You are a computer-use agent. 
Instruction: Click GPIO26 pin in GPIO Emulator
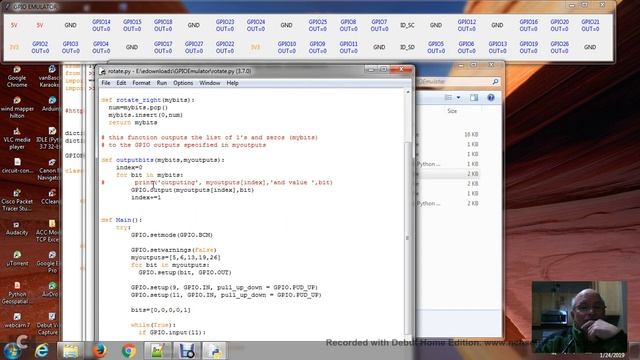point(559,47)
